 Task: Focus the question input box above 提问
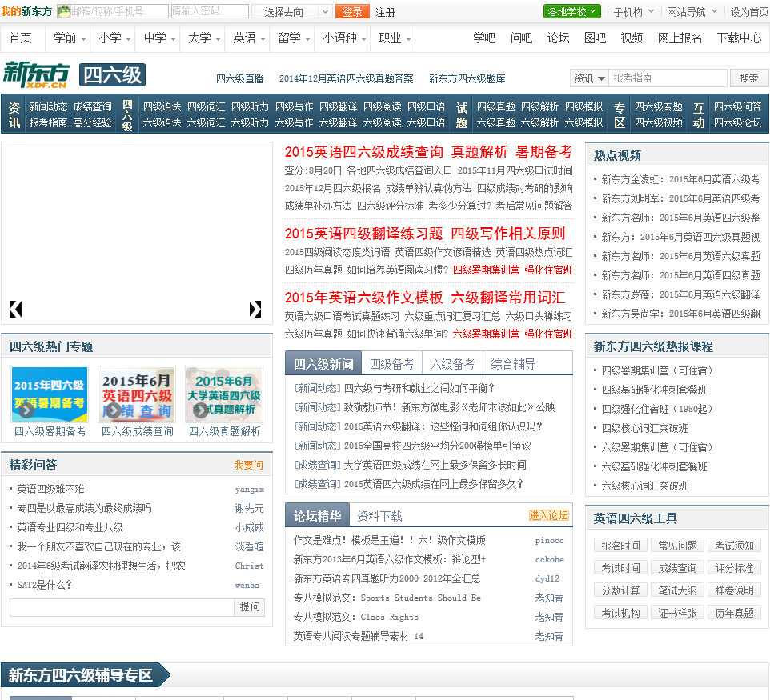click(x=122, y=607)
